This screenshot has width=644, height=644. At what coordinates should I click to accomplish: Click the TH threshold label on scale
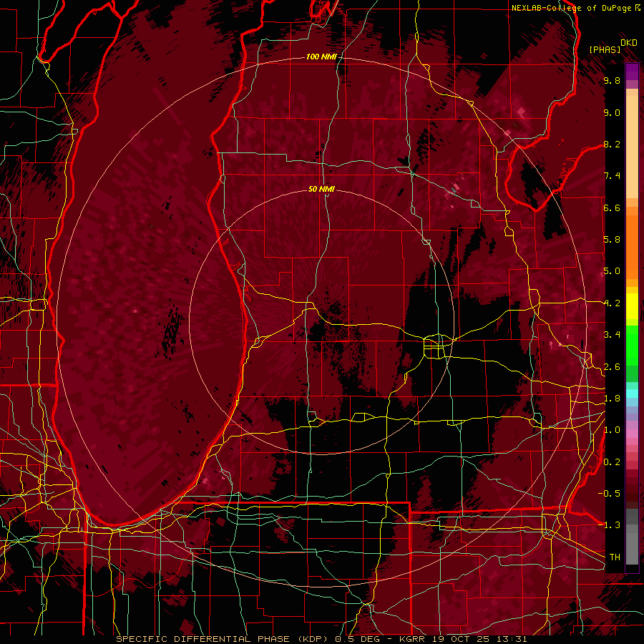tap(615, 557)
